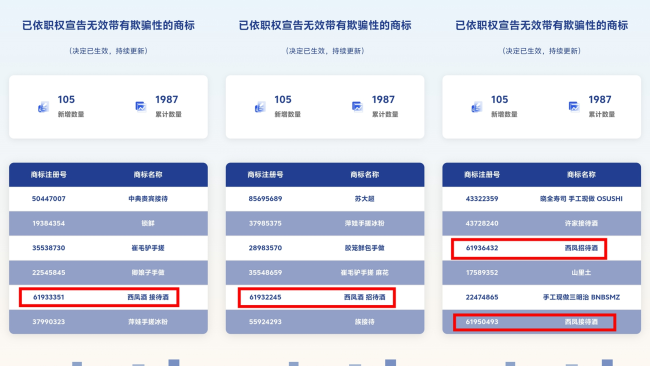This screenshot has height=366, width=650.
Task: Select registration number 22474865
Action: pos(482,297)
